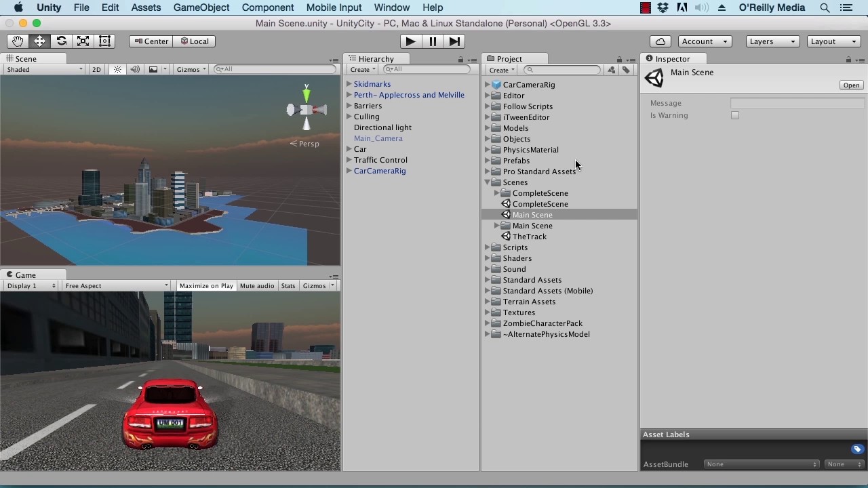Click the Open button in Inspector

point(851,85)
